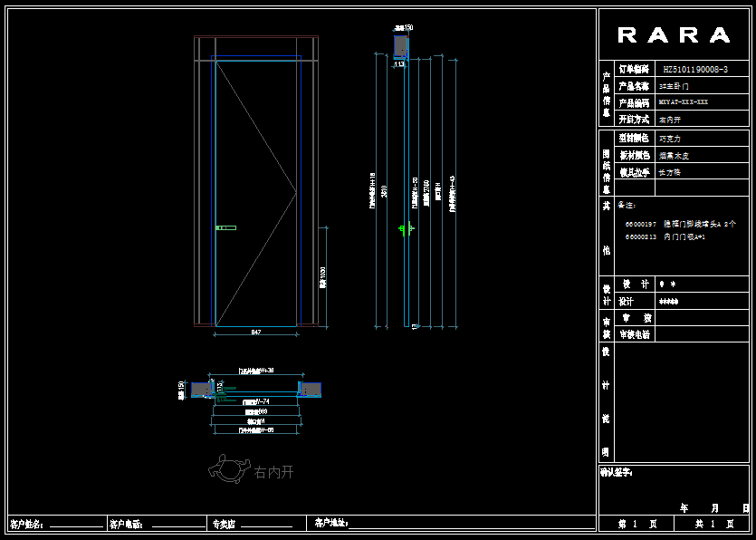This screenshot has width=756, height=540.
Task: Click the 右内开 text label under plan view
Action: 273,472
